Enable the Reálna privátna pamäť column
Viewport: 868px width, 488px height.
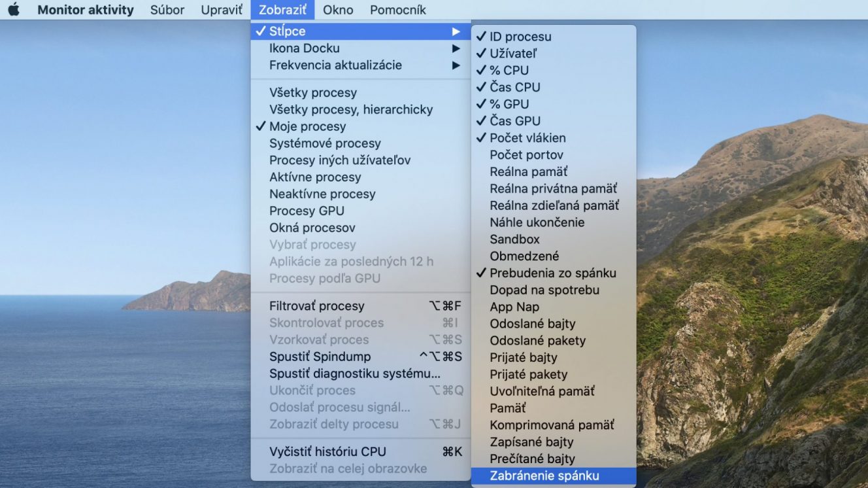click(554, 188)
